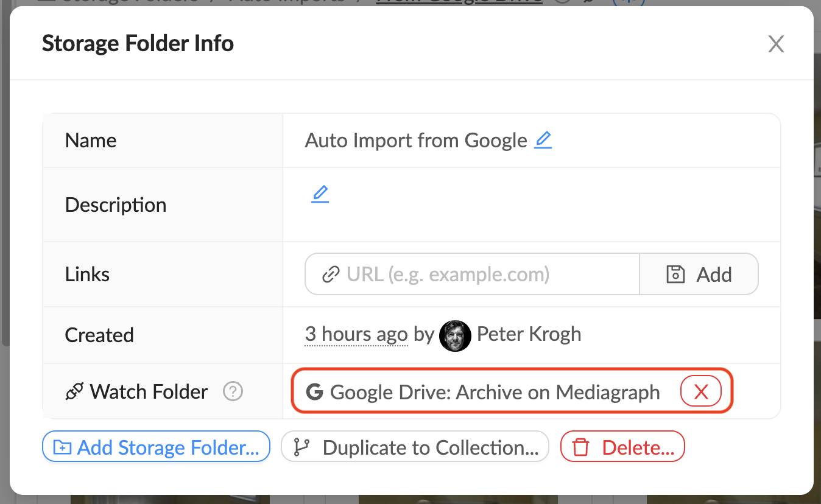This screenshot has width=821, height=504.
Task: Open Duplicate to Collection... option
Action: [x=415, y=447]
